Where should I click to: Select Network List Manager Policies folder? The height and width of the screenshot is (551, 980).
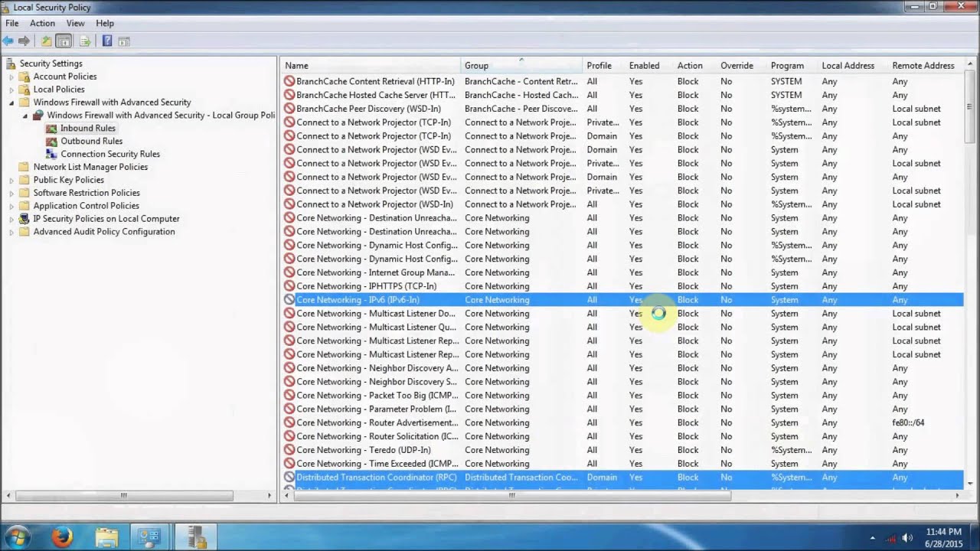(x=90, y=167)
